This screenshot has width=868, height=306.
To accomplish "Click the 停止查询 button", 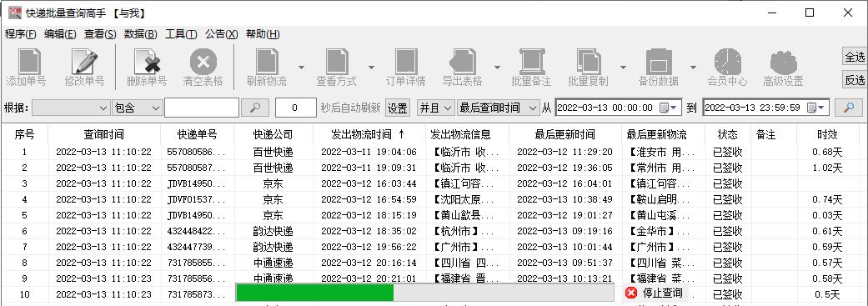I will pyautogui.click(x=655, y=293).
